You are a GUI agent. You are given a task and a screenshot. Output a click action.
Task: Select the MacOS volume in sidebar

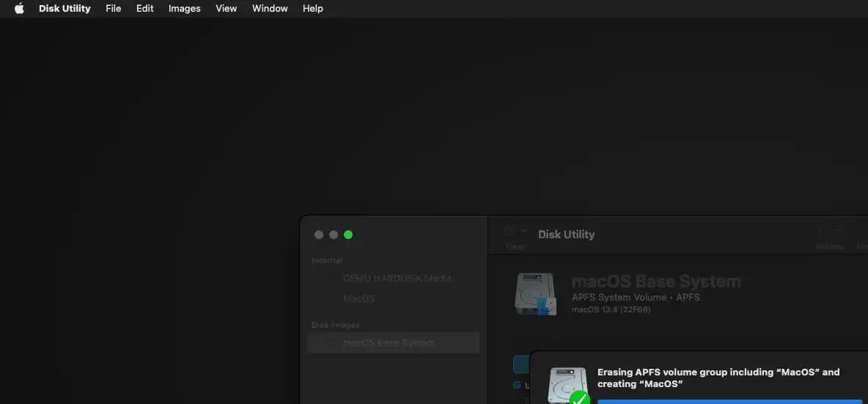[x=393, y=299]
